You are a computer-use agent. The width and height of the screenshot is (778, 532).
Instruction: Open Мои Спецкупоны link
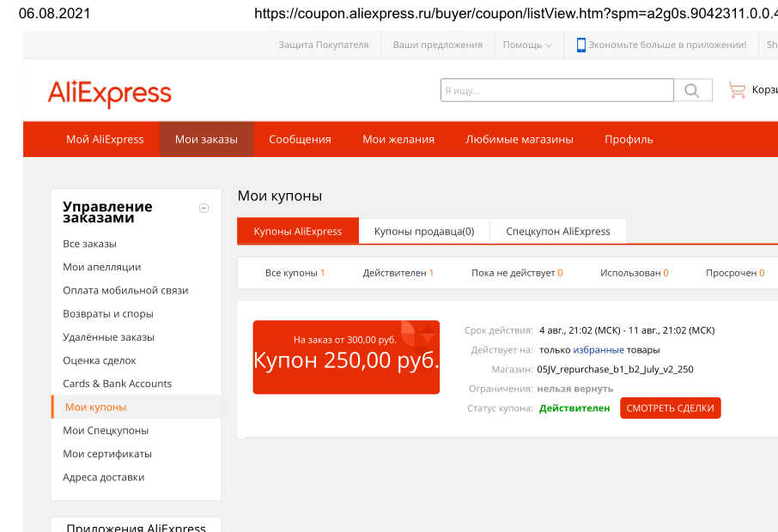tap(106, 431)
